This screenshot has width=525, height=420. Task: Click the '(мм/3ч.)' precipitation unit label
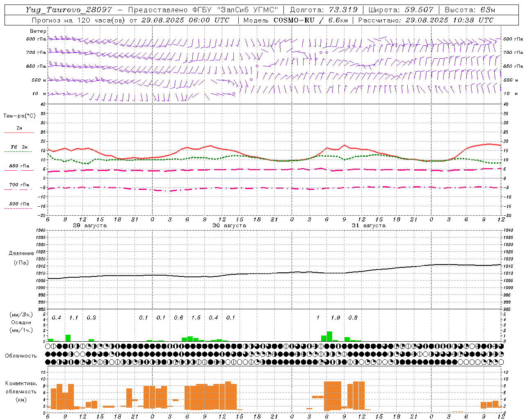pyautogui.click(x=21, y=315)
